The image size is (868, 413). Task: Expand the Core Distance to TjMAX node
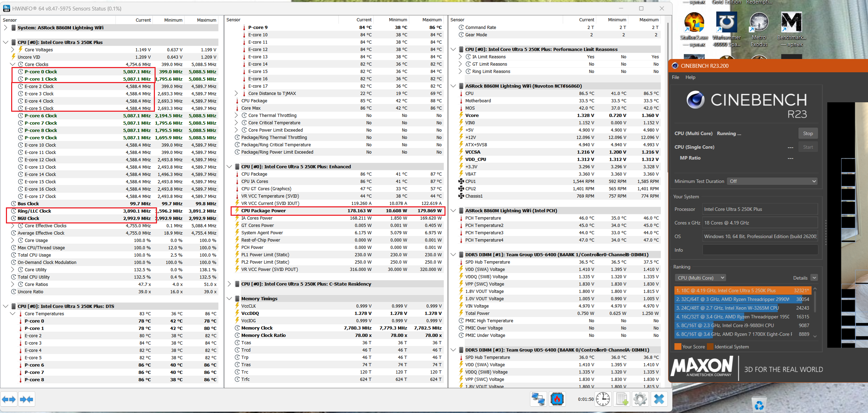237,94
